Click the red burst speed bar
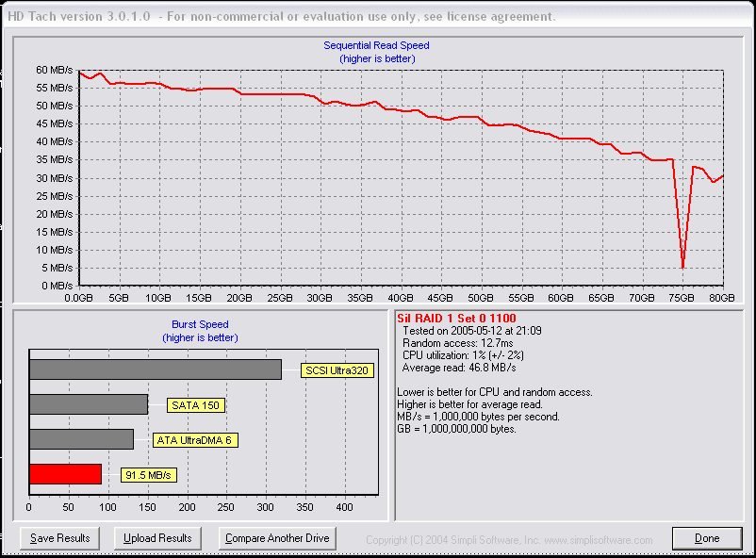756x558 pixels. click(x=65, y=474)
